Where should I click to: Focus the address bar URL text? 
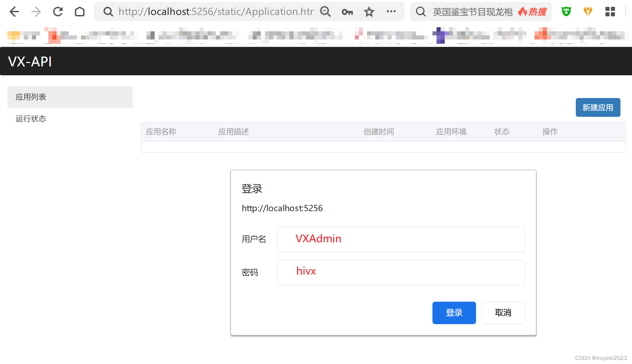[x=216, y=12]
